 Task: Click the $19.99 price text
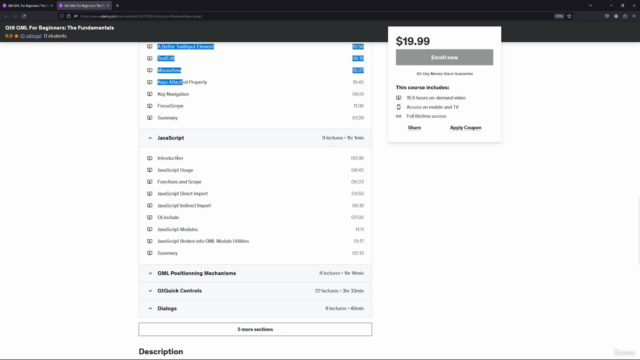pos(413,41)
